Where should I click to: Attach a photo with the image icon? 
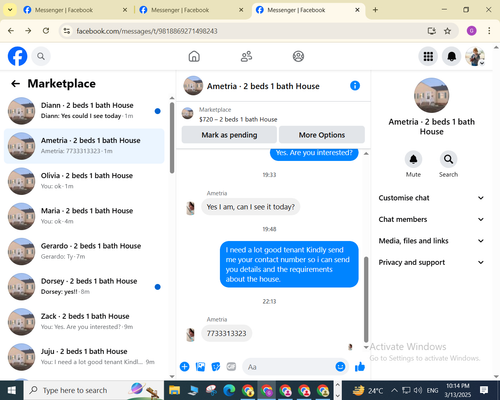pyautogui.click(x=200, y=367)
